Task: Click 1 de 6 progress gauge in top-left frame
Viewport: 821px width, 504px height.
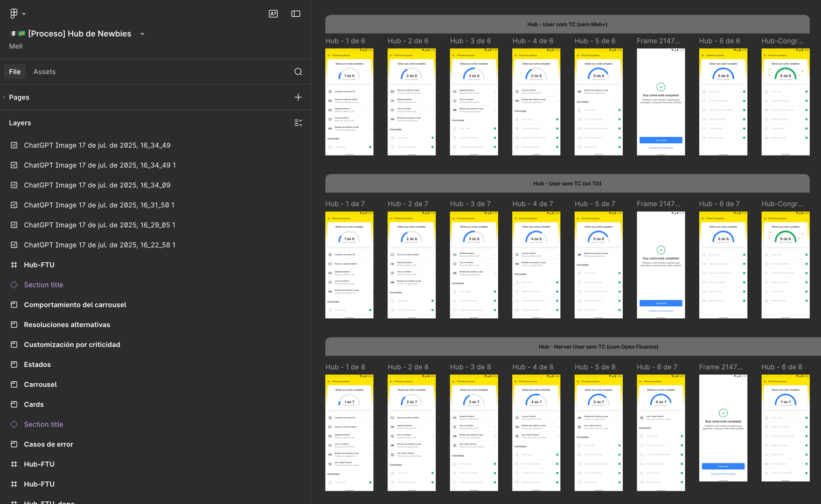Action: pos(349,74)
